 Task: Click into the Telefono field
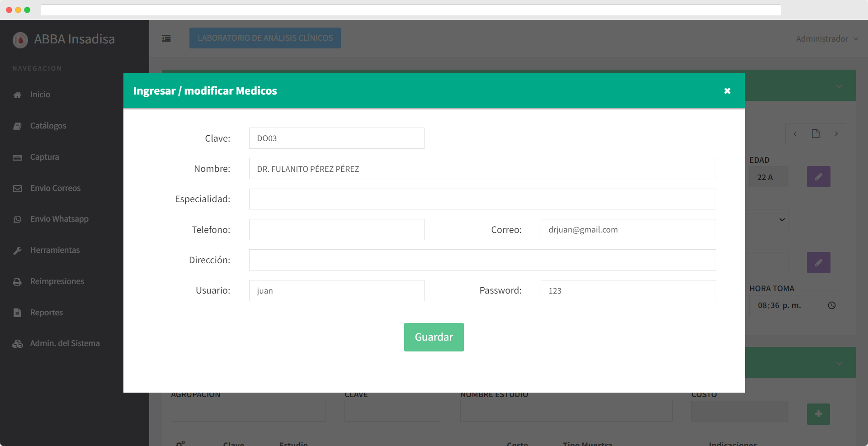[x=336, y=229]
